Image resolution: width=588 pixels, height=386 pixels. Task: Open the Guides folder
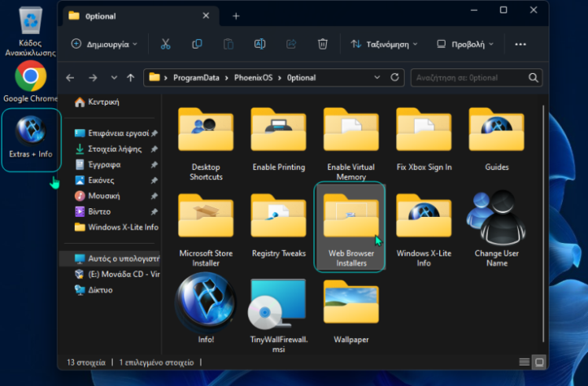[x=497, y=140]
